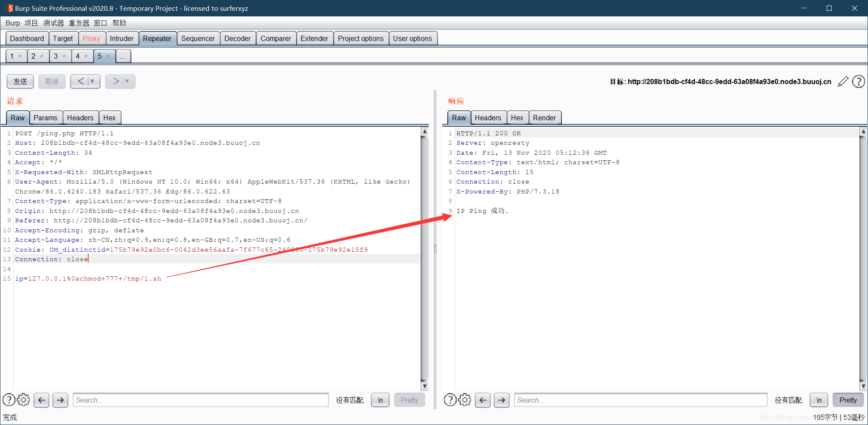Open the Burp menu
The width and height of the screenshot is (868, 425).
(x=12, y=23)
